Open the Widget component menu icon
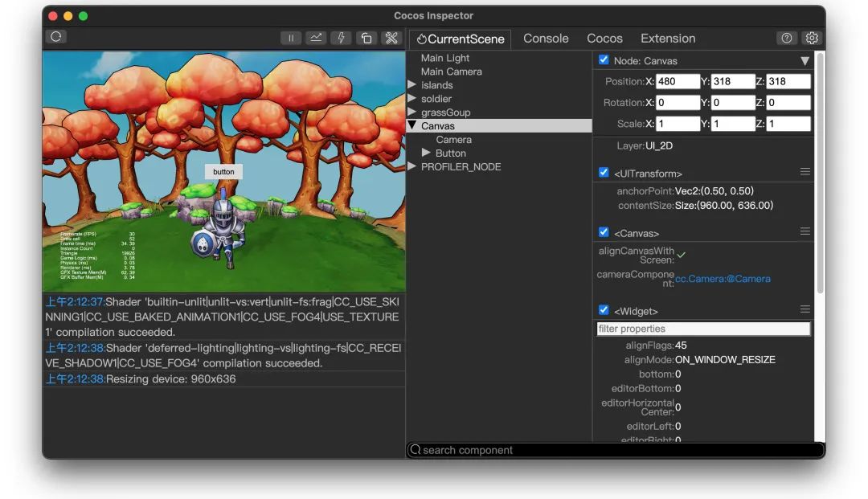This screenshot has height=499, width=868. point(805,309)
